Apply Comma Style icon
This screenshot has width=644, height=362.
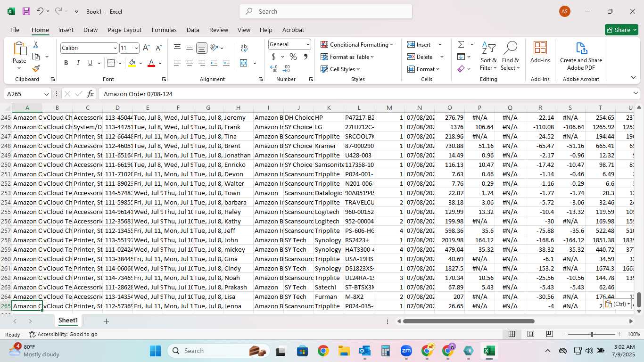coord(305,57)
